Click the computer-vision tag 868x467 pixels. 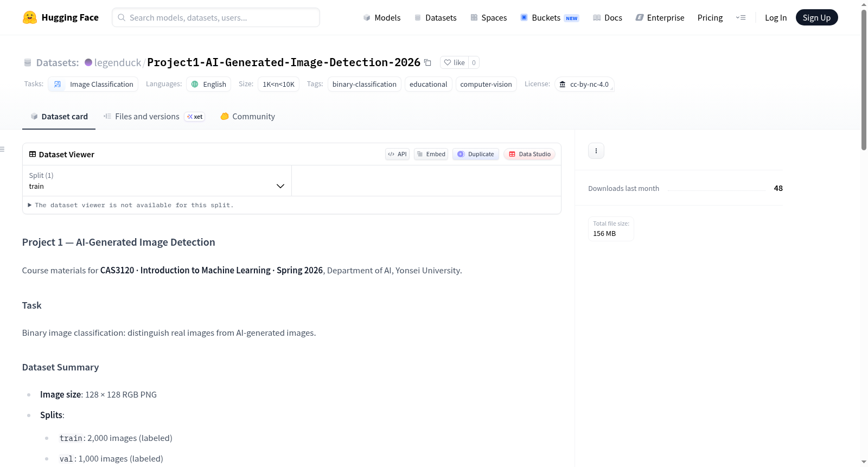click(486, 84)
